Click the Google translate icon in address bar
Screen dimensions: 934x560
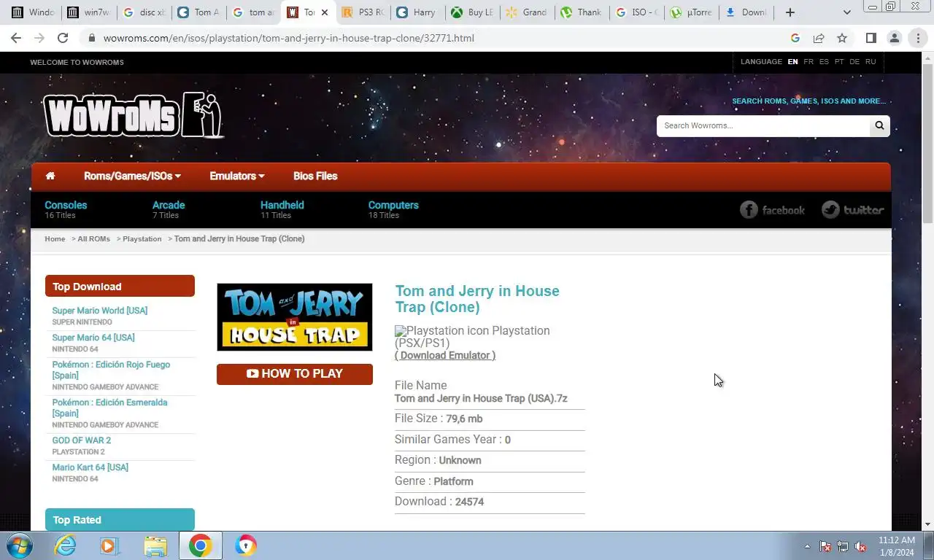click(x=795, y=38)
